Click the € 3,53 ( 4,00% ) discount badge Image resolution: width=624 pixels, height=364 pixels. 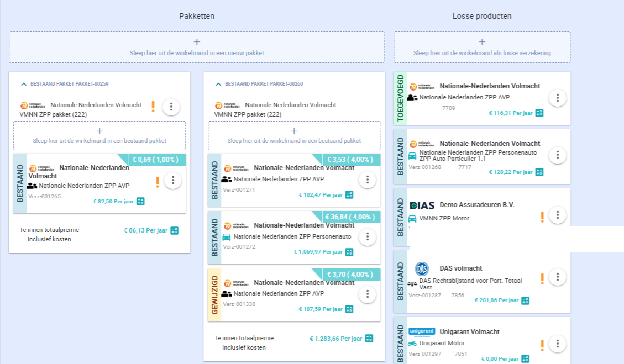(350, 160)
